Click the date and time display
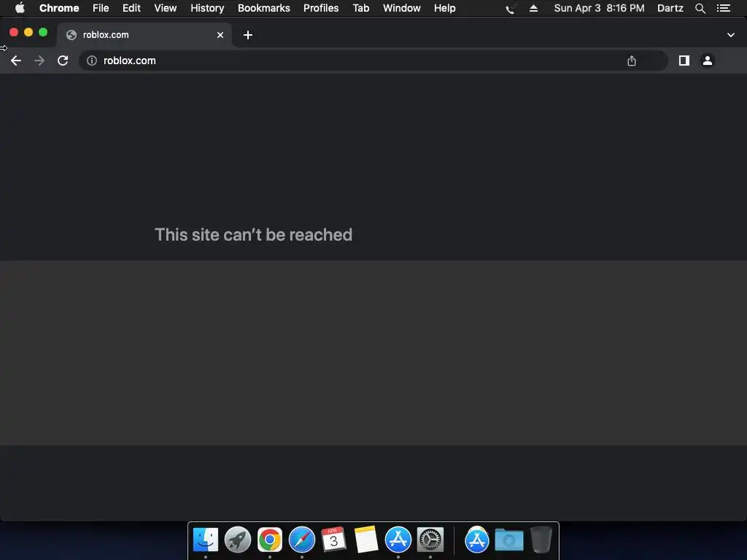Screen dimensions: 747x560 (600, 8)
